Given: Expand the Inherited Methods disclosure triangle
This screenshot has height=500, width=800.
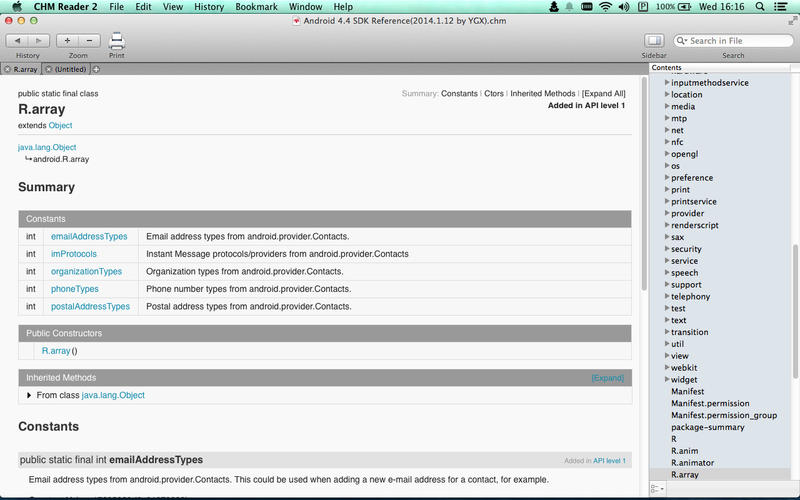Looking at the screenshot, I should coord(29,395).
